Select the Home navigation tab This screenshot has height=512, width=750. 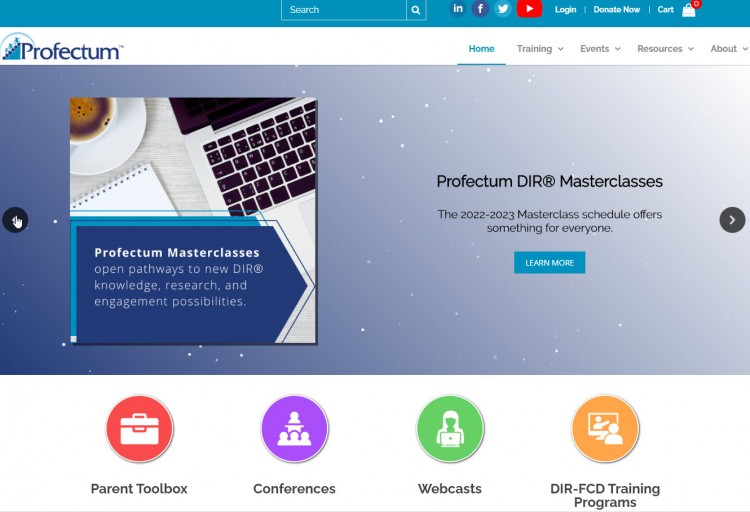481,49
